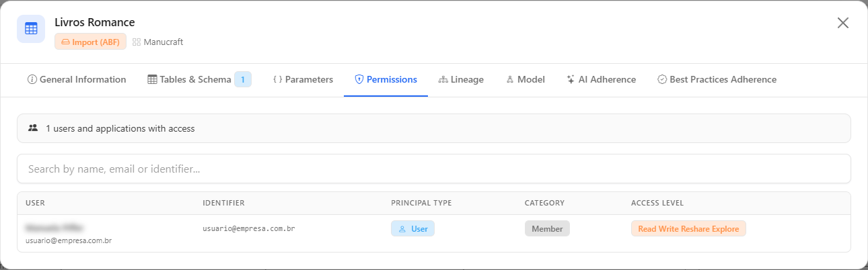This screenshot has width=868, height=270.
Task: Click the curly braces icon on Parameters
Action: (277, 79)
